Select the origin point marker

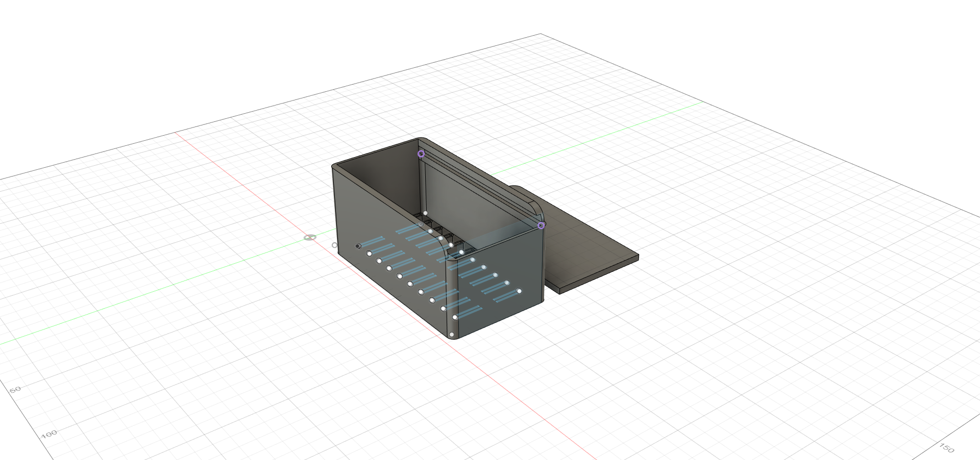pos(309,238)
